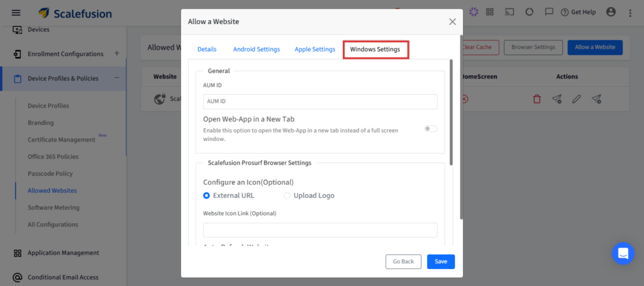Image resolution: width=644 pixels, height=286 pixels.
Task: Open the chat messages icon
Action: [549, 12]
